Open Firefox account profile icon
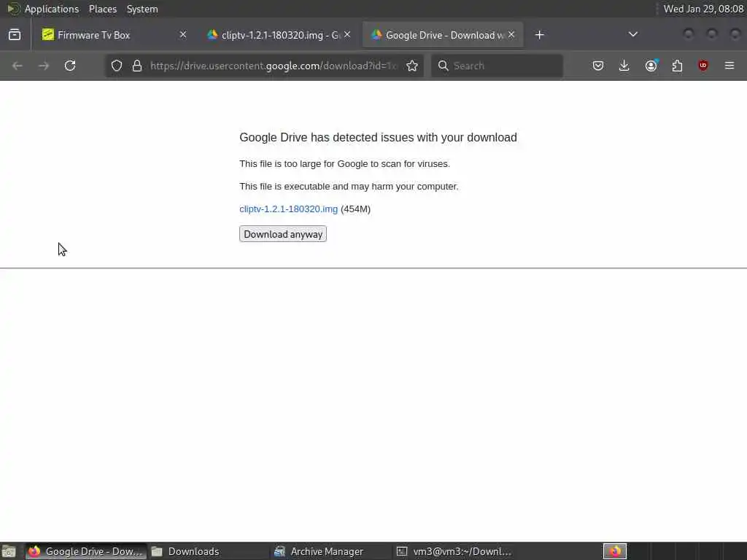This screenshot has width=747, height=560. click(651, 66)
